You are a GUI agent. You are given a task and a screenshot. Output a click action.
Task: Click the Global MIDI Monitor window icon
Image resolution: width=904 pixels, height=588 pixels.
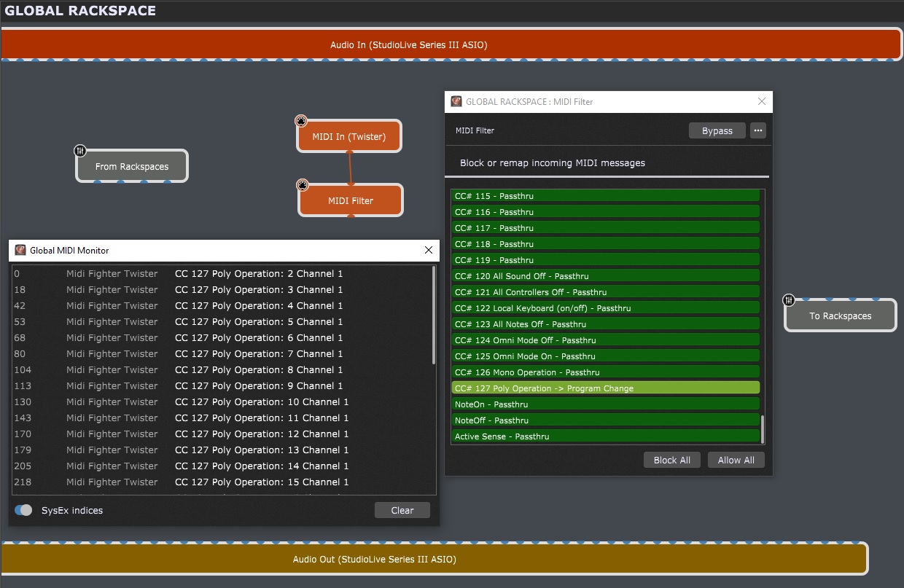coord(20,250)
